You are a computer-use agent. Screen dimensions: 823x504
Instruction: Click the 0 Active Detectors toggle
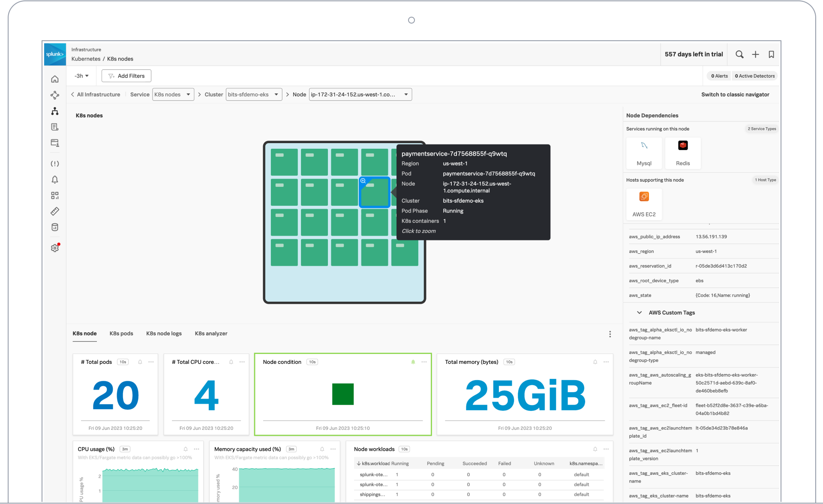tap(755, 76)
